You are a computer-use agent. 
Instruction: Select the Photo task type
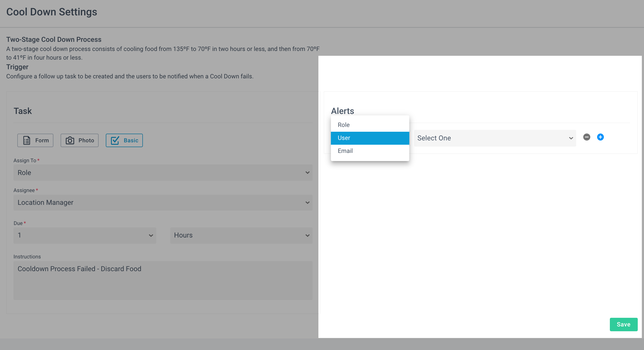click(80, 140)
